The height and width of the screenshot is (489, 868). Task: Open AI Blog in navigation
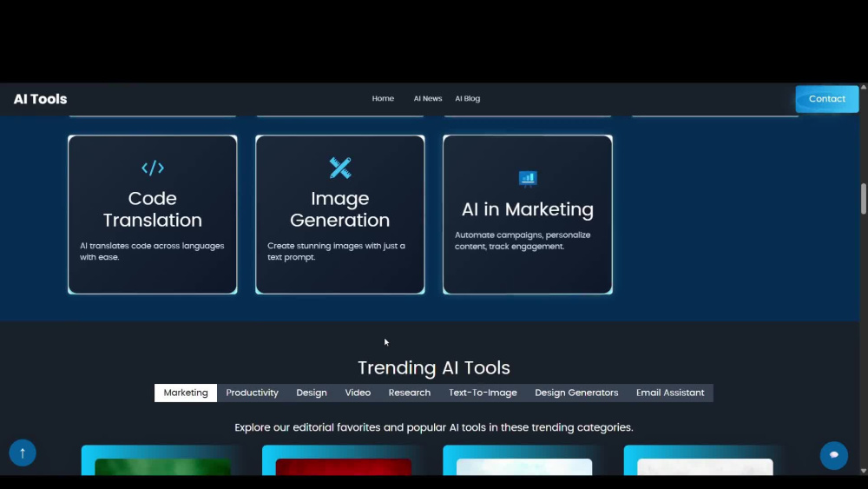coord(468,98)
